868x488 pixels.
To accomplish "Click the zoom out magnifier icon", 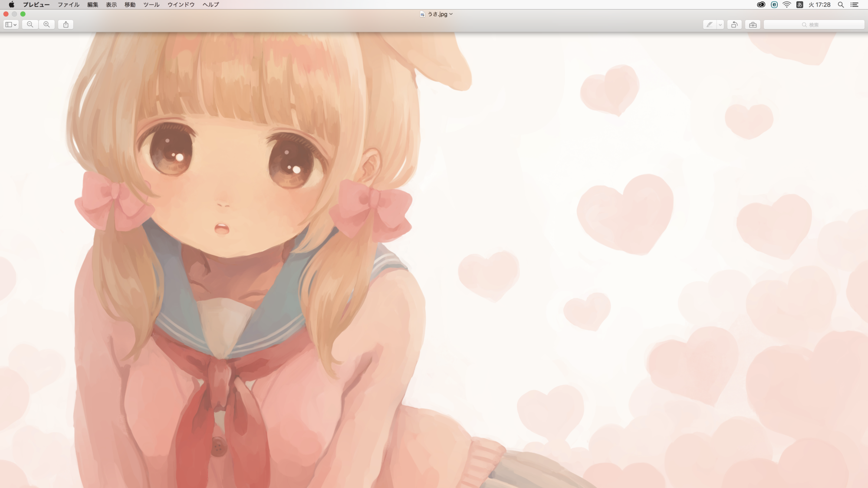I will [30, 25].
